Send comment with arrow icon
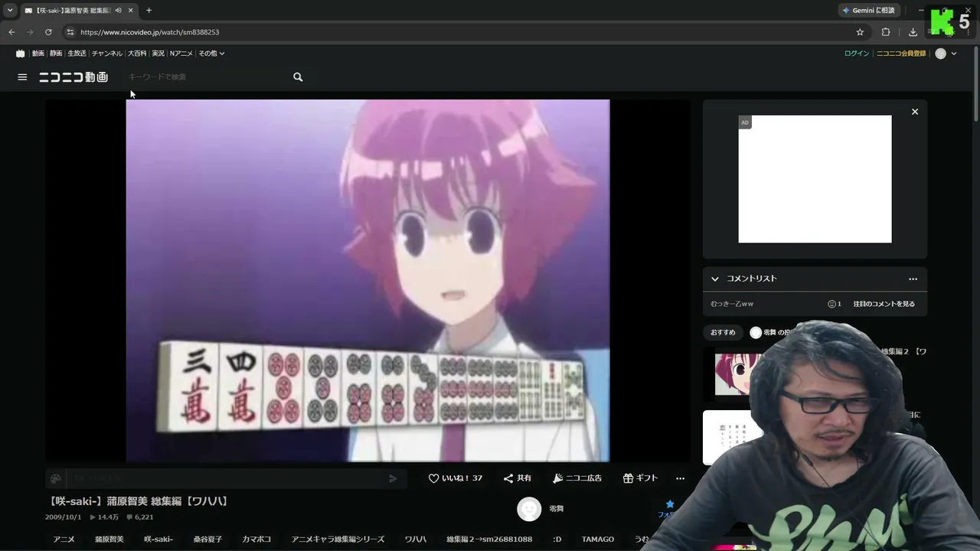The width and height of the screenshot is (980, 551). click(x=393, y=478)
